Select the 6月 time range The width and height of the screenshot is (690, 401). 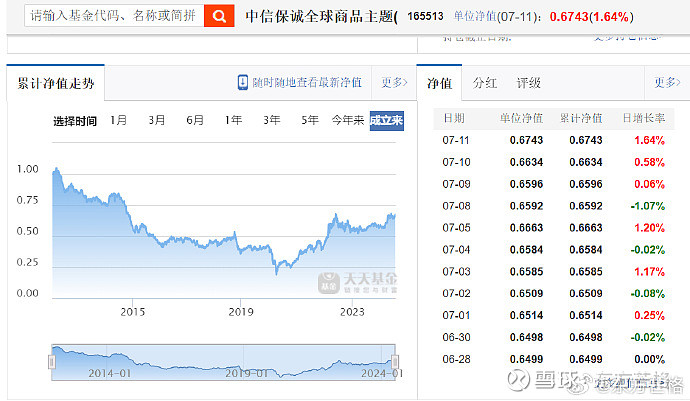pos(195,120)
